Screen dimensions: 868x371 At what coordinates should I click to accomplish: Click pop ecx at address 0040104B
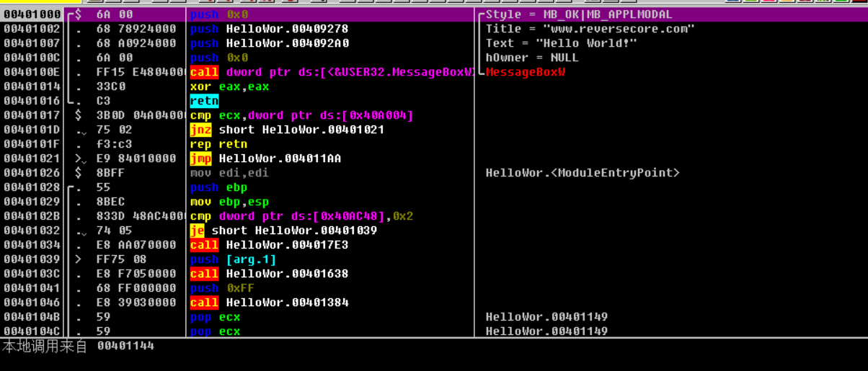[x=215, y=317]
